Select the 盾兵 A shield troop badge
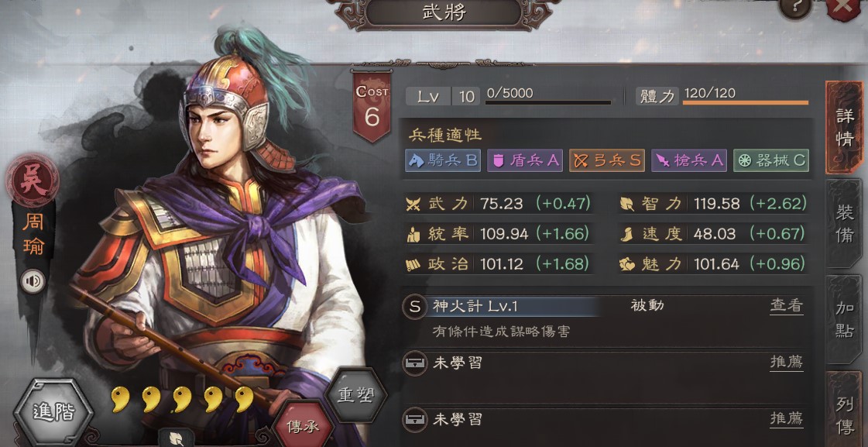 point(525,160)
